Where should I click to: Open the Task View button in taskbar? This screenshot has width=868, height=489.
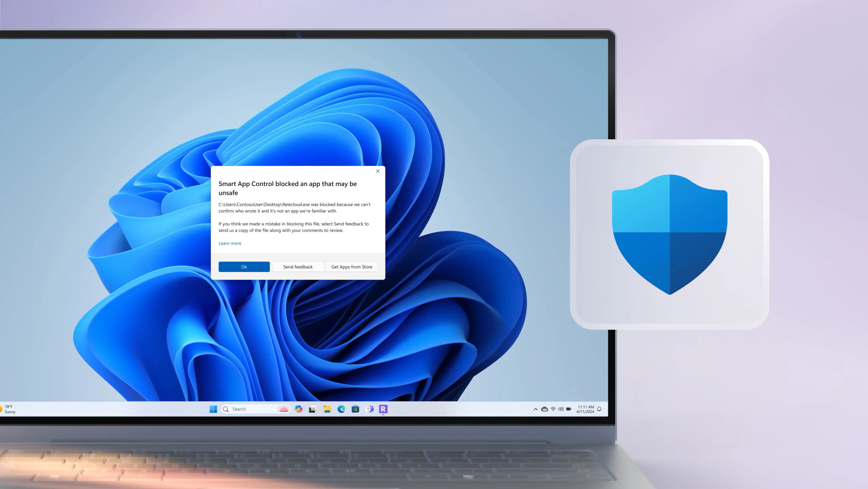click(x=312, y=409)
